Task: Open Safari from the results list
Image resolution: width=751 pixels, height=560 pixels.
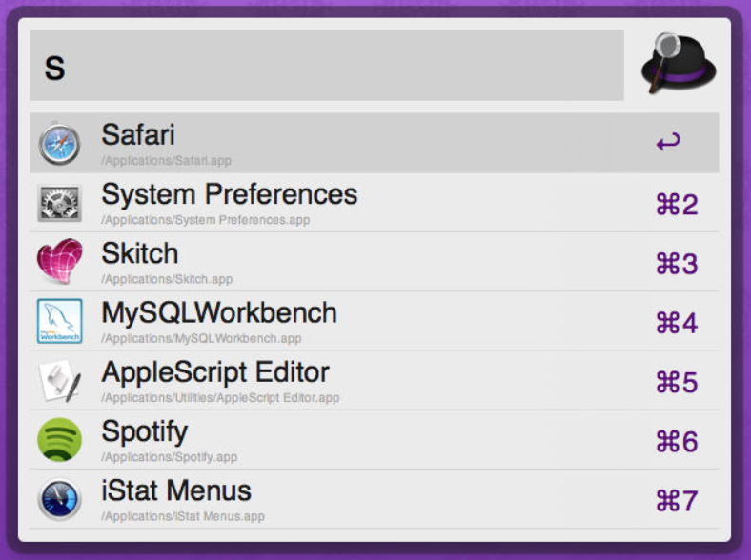Action: click(x=138, y=135)
